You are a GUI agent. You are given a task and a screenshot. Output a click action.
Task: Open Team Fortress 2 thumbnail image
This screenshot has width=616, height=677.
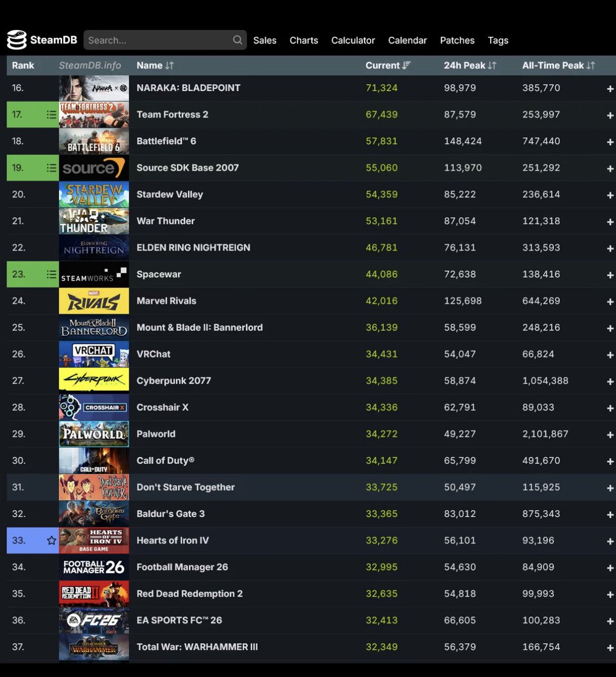(x=94, y=115)
